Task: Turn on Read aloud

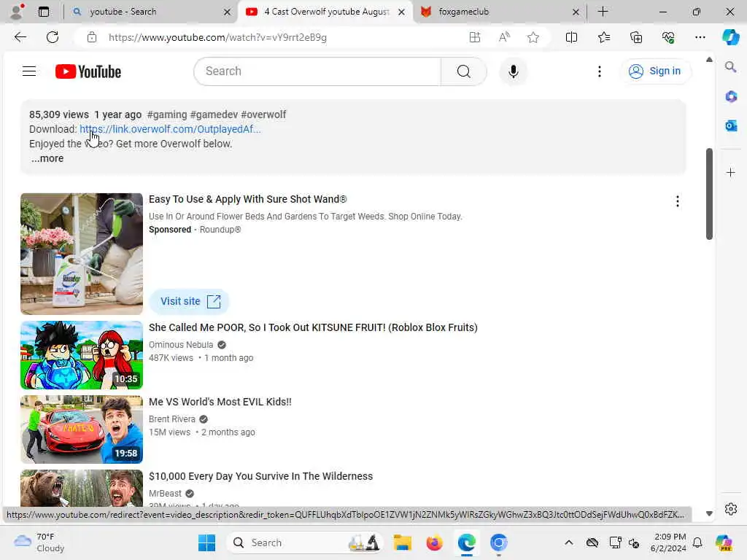Action: (504, 37)
